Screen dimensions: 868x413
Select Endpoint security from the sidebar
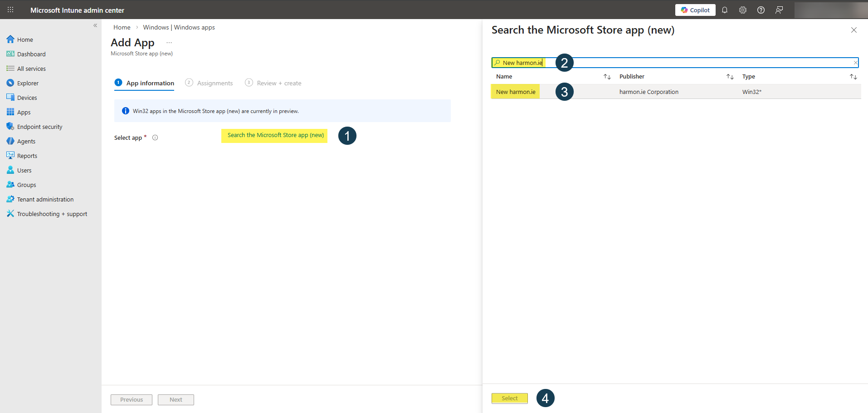40,126
